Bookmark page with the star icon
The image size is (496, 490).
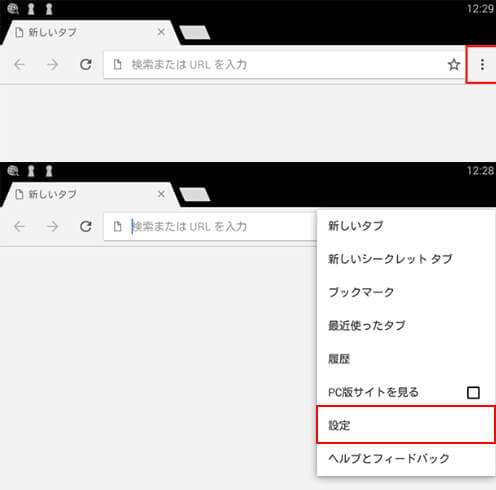click(x=454, y=64)
